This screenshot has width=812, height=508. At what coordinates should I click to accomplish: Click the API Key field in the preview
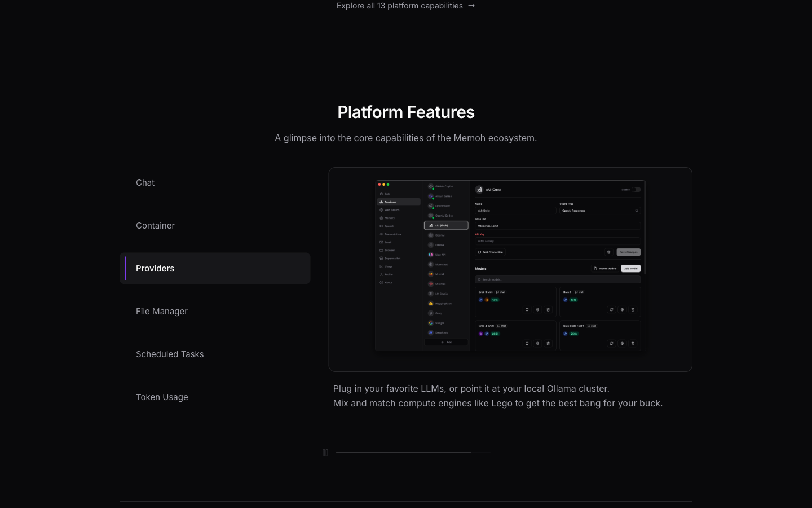pos(558,241)
